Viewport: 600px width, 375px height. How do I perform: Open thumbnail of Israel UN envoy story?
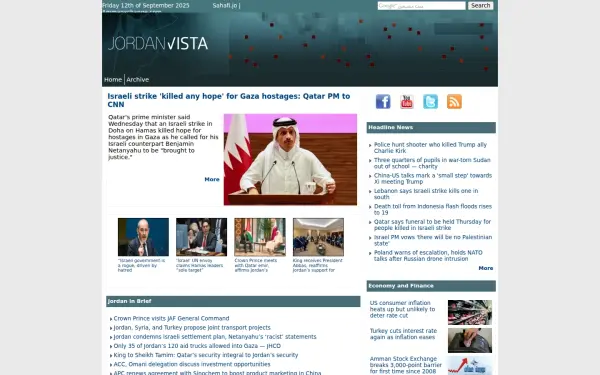tap(201, 237)
